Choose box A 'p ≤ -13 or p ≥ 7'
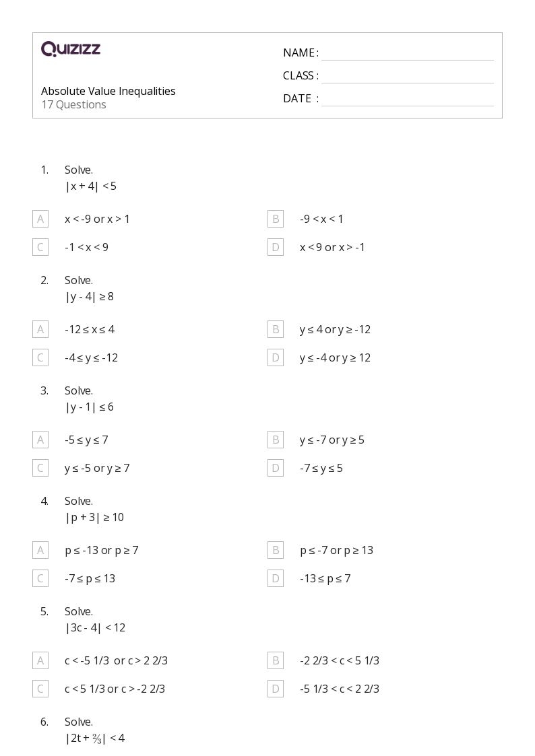535x756 pixels. point(40,550)
